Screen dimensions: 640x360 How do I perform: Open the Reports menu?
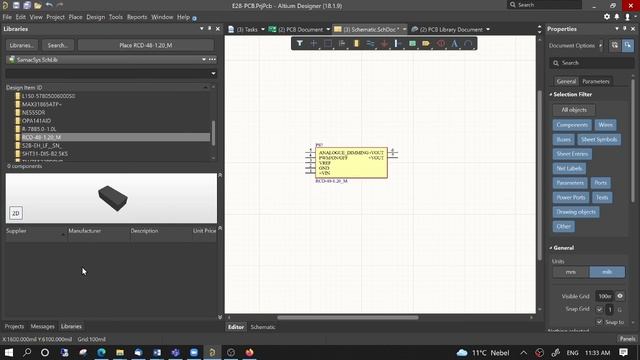[x=137, y=17]
